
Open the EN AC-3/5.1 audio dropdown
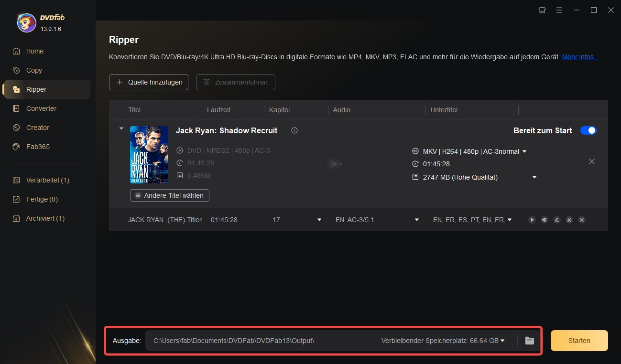pos(417,220)
